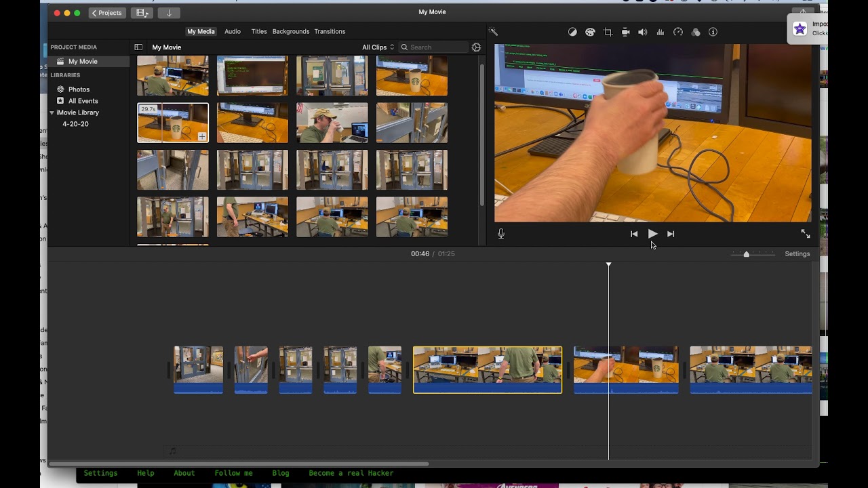Screen dimensions: 868x488
Task: Click the All Events star icon
Action: pos(60,101)
